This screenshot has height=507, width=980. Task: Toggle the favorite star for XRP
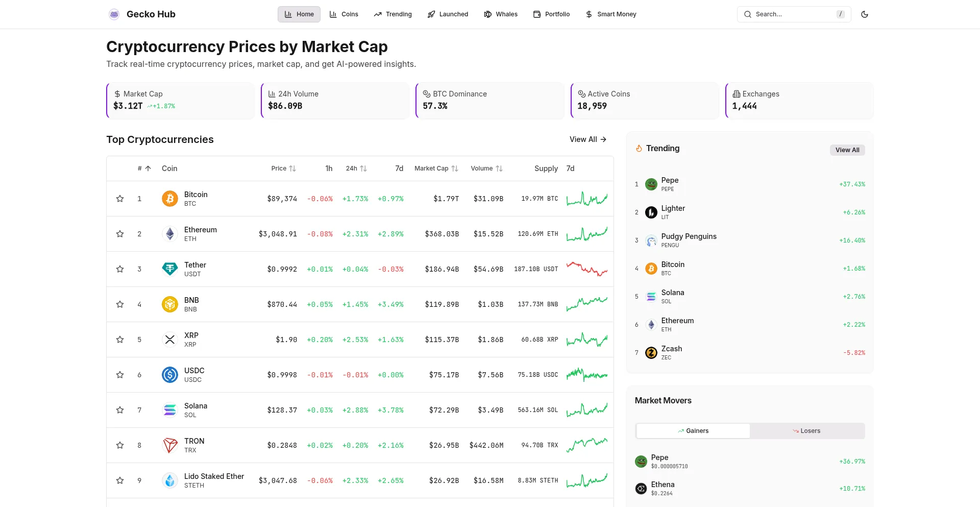(120, 340)
